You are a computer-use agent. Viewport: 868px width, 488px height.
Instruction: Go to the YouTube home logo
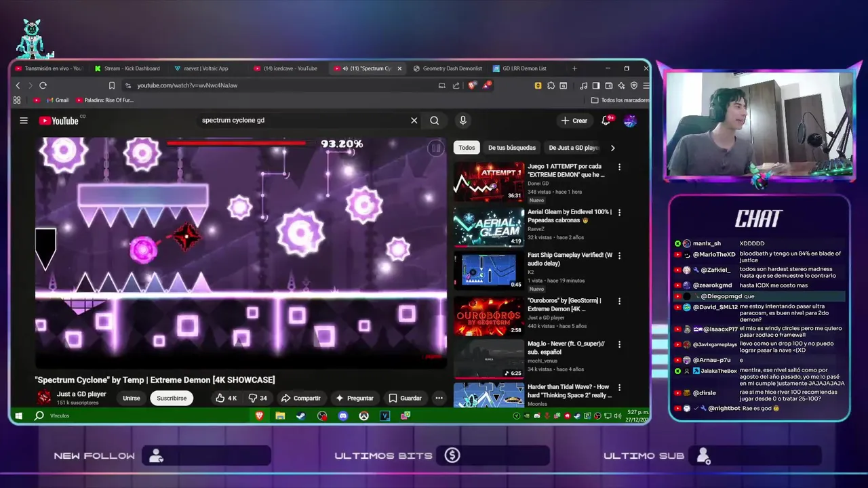(59, 121)
